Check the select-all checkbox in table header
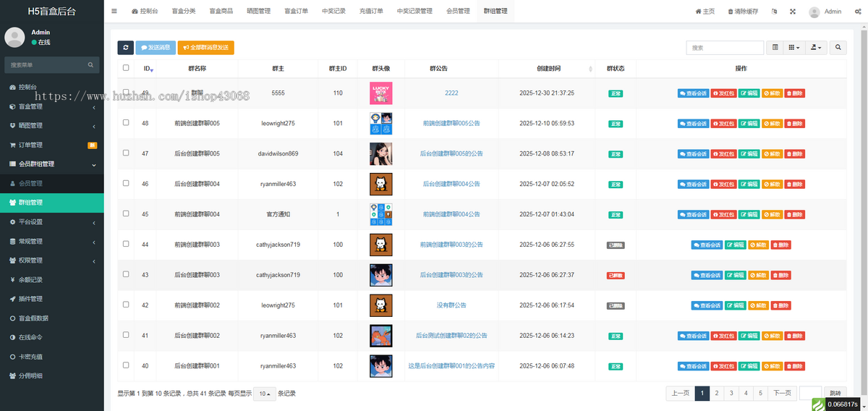868x411 pixels. [x=126, y=68]
